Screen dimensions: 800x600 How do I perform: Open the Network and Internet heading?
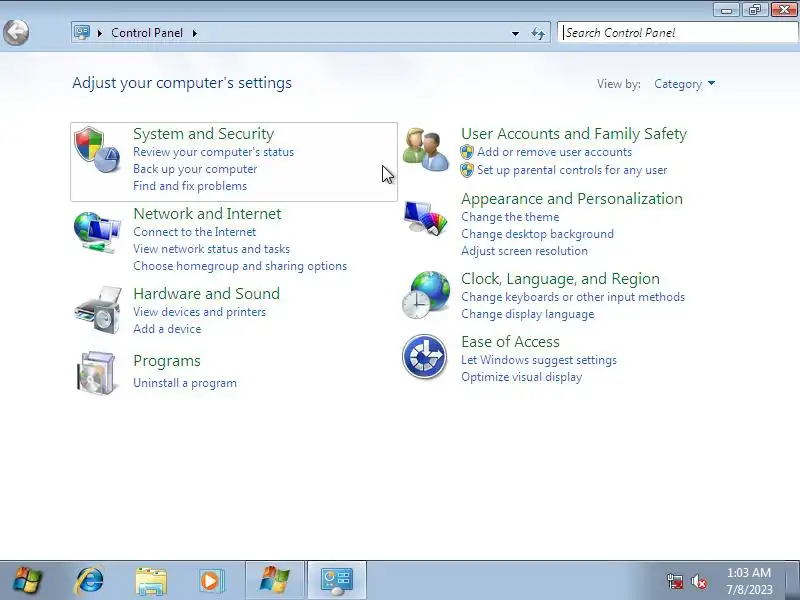click(x=207, y=214)
